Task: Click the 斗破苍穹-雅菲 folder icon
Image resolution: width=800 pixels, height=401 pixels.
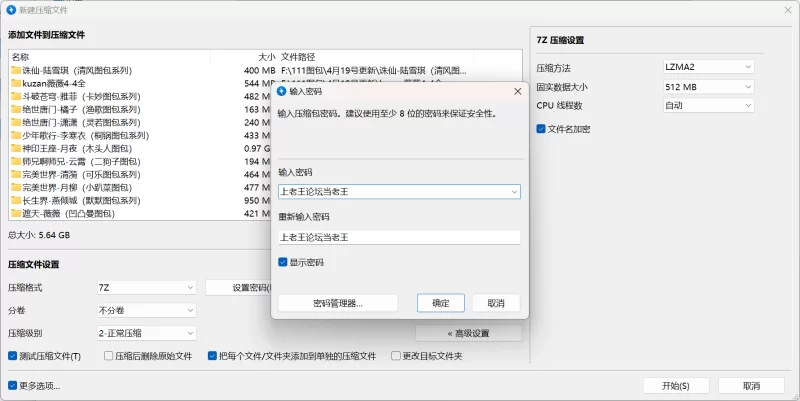Action: coord(16,97)
